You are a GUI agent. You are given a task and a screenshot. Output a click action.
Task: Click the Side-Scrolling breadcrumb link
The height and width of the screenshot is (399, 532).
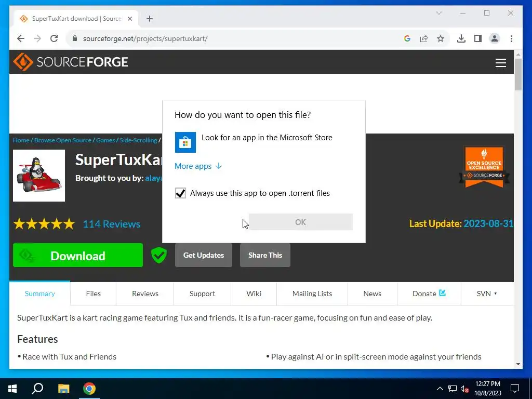(138, 140)
